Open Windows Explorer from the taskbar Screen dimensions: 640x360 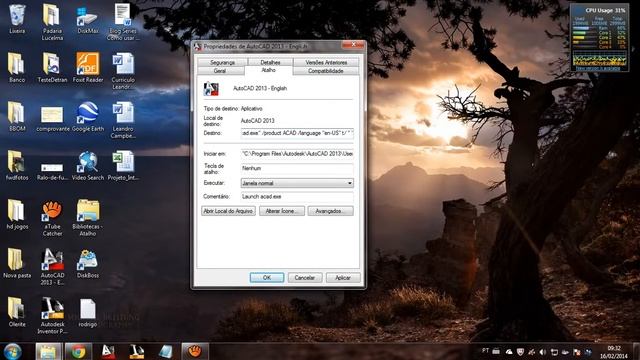click(x=48, y=351)
